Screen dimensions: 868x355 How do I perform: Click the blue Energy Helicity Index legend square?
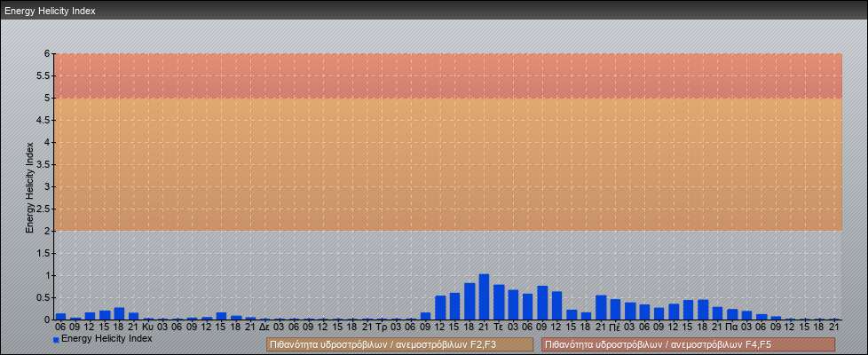56,340
